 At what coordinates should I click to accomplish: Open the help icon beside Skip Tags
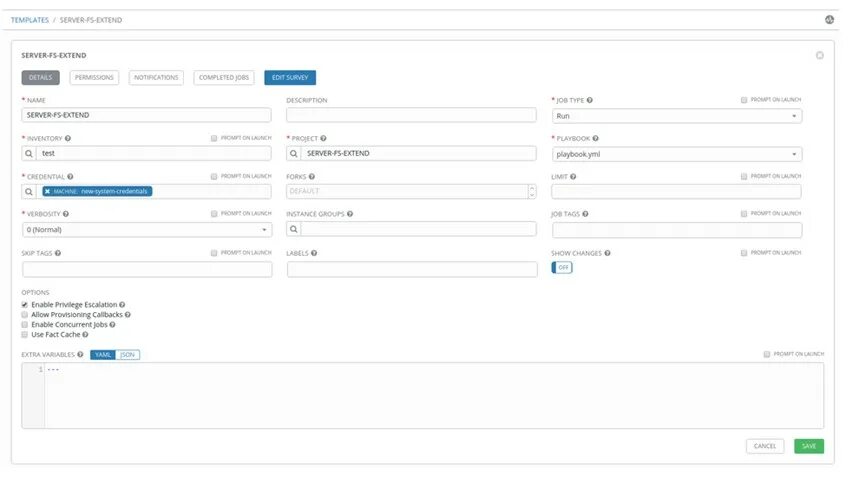pyautogui.click(x=58, y=253)
